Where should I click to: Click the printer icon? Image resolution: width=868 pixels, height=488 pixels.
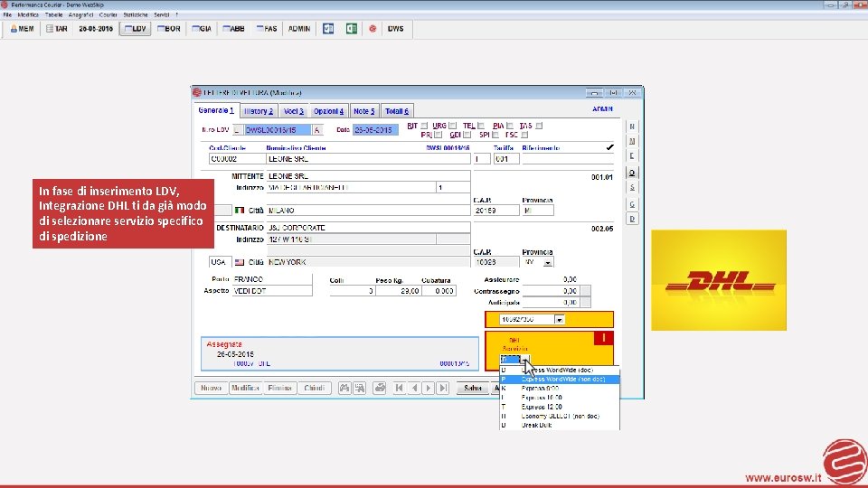click(x=380, y=389)
